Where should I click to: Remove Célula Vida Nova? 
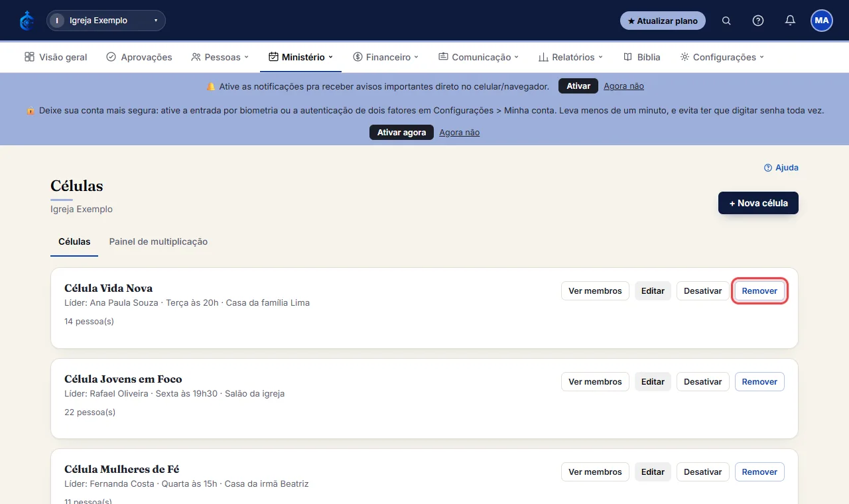pos(759,291)
